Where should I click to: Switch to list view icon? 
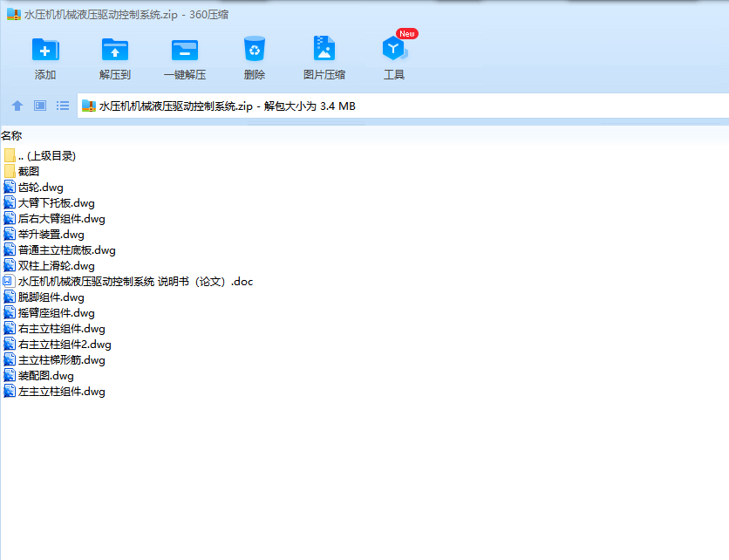click(x=63, y=106)
